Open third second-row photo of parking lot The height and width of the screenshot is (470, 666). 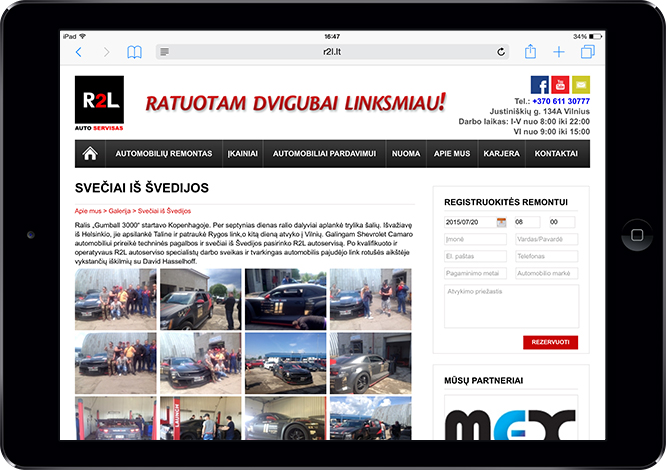pos(285,363)
